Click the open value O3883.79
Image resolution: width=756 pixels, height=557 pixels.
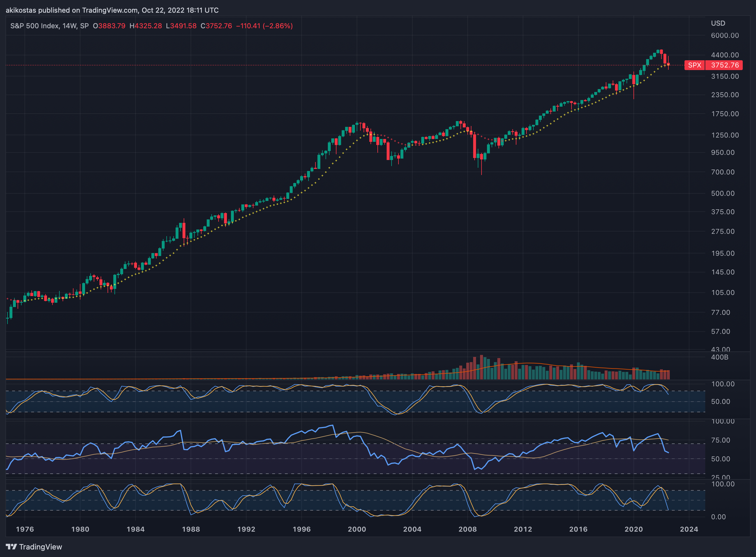(109, 26)
